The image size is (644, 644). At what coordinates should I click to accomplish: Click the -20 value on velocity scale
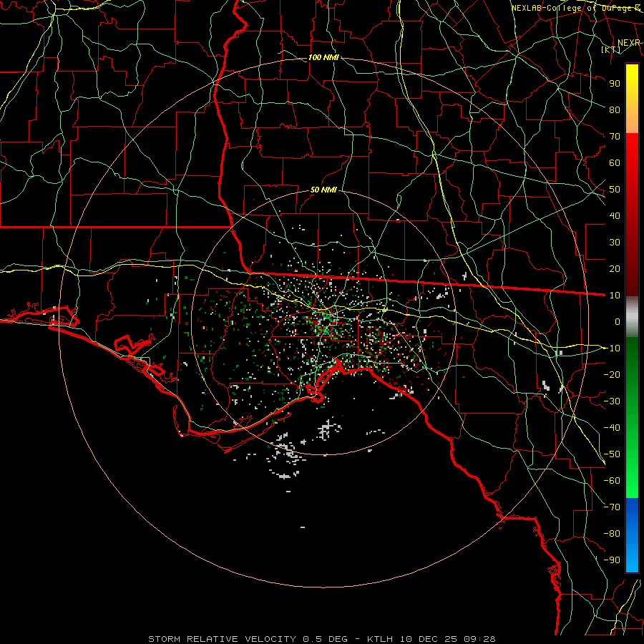point(612,374)
